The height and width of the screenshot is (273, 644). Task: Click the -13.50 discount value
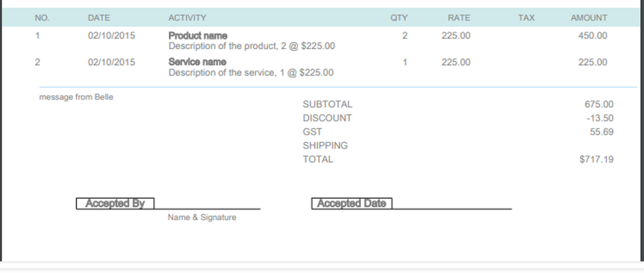pos(600,118)
